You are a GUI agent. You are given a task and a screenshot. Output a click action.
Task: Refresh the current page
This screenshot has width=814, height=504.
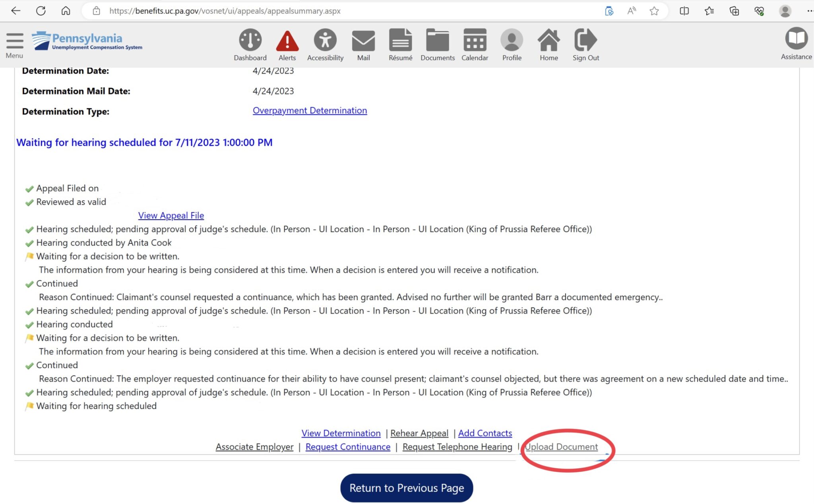[x=41, y=11]
